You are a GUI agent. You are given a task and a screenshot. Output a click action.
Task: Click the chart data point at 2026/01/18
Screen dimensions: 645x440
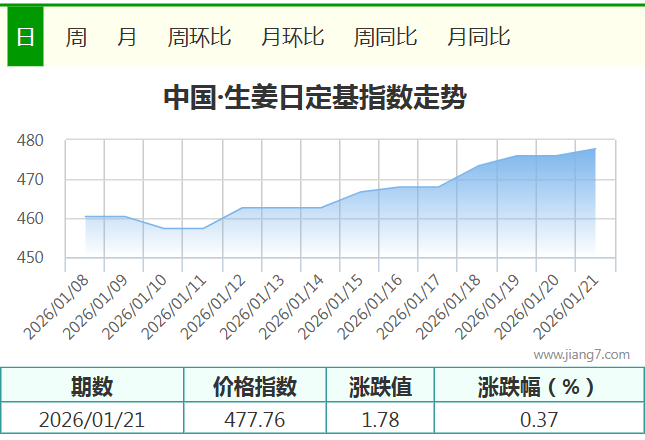tap(477, 166)
